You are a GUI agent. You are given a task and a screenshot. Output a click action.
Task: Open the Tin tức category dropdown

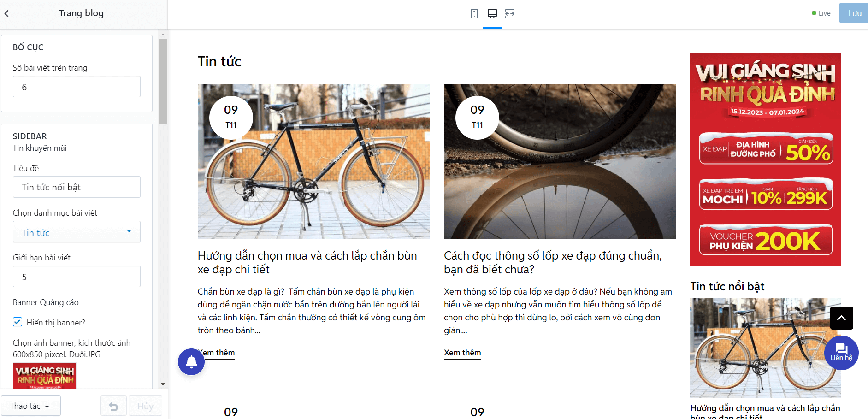coord(77,232)
